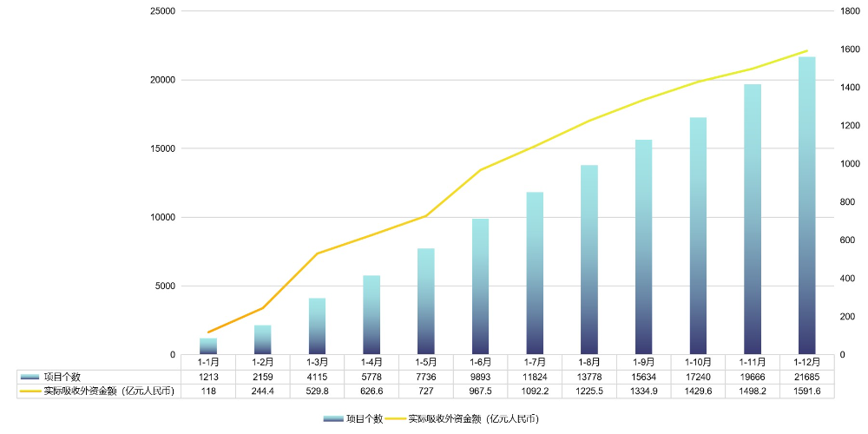This screenshot has height=434, width=868.
Task: Select the table cell showing 1213
Action: [208, 377]
